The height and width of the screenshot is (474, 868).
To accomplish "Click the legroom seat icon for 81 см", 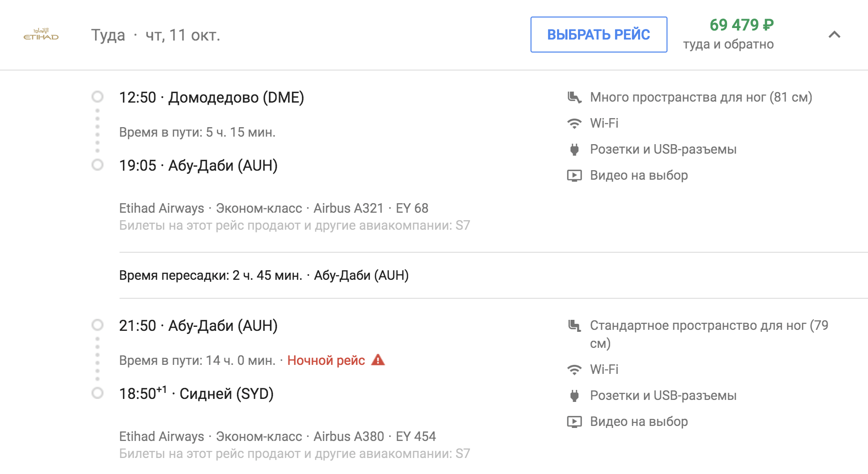I will click(x=574, y=97).
